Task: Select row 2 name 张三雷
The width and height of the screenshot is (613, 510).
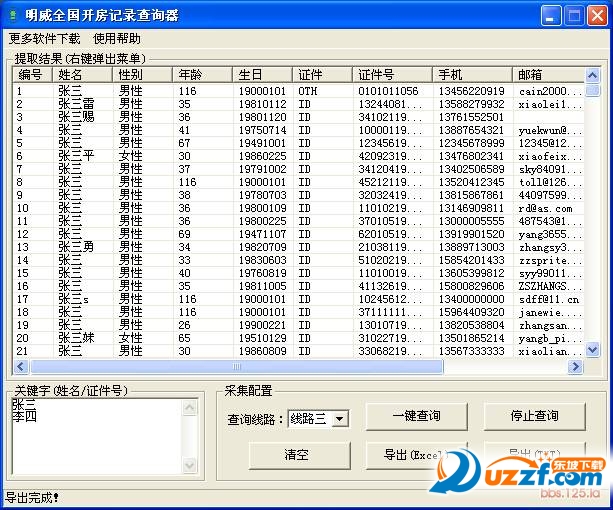Action: click(x=76, y=104)
